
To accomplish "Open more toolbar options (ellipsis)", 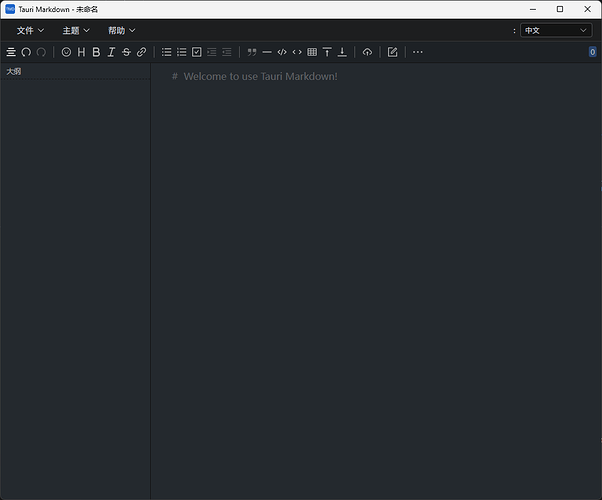I will (418, 52).
